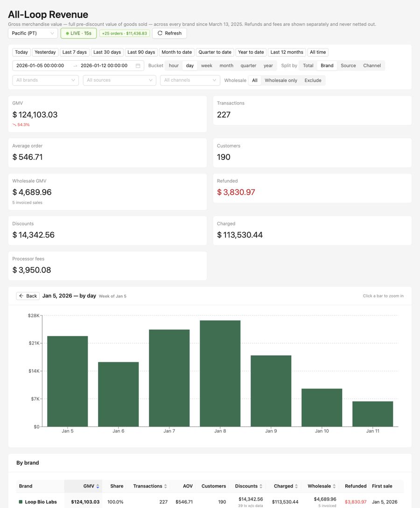Set Wholesale filter to Wholesale only
420x508 pixels.
point(281,80)
